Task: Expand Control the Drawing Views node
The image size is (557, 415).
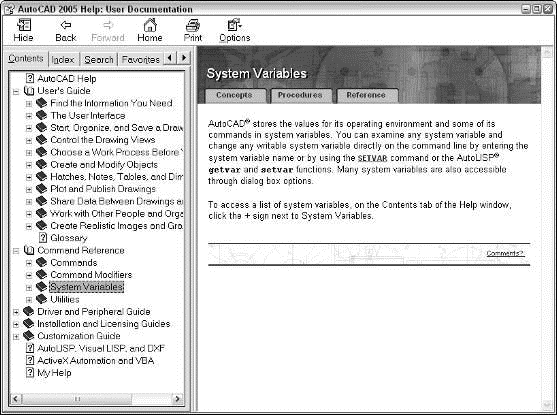Action: pos(29,140)
